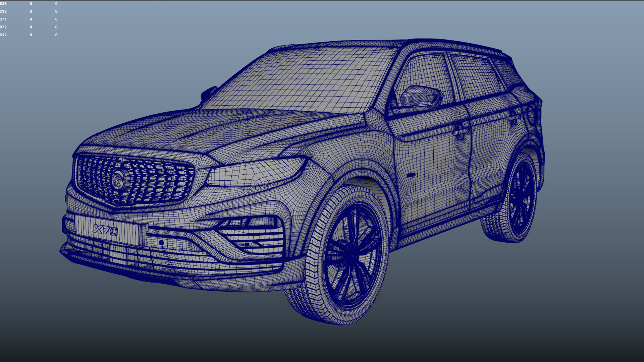The width and height of the screenshot is (644, 362).
Task: Select the rear wheel of the car
Action: click(513, 198)
